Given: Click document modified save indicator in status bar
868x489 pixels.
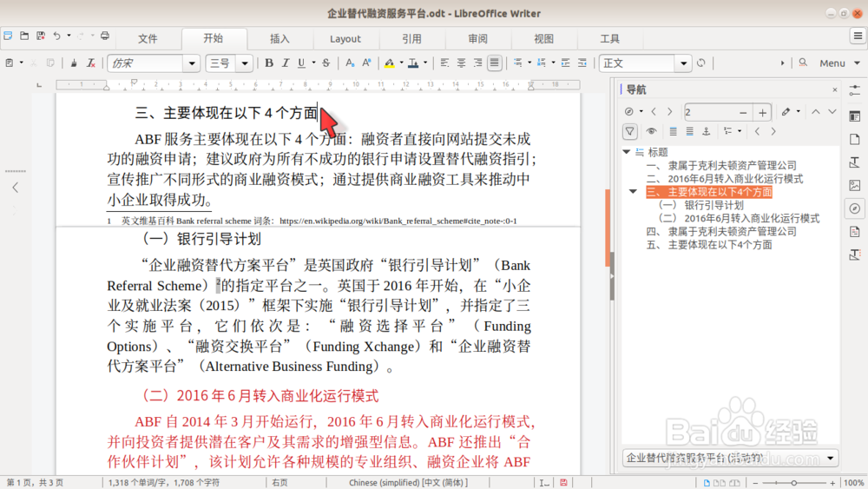Looking at the screenshot, I should click(x=563, y=482).
